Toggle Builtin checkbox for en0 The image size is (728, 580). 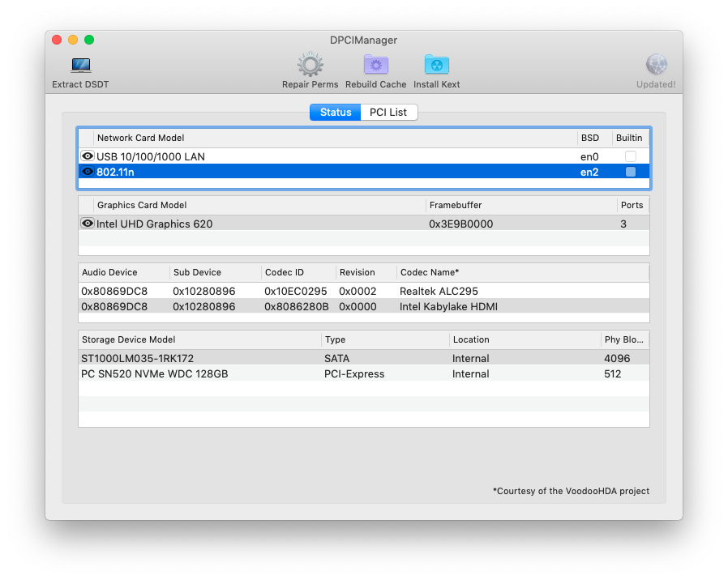pyautogui.click(x=630, y=156)
